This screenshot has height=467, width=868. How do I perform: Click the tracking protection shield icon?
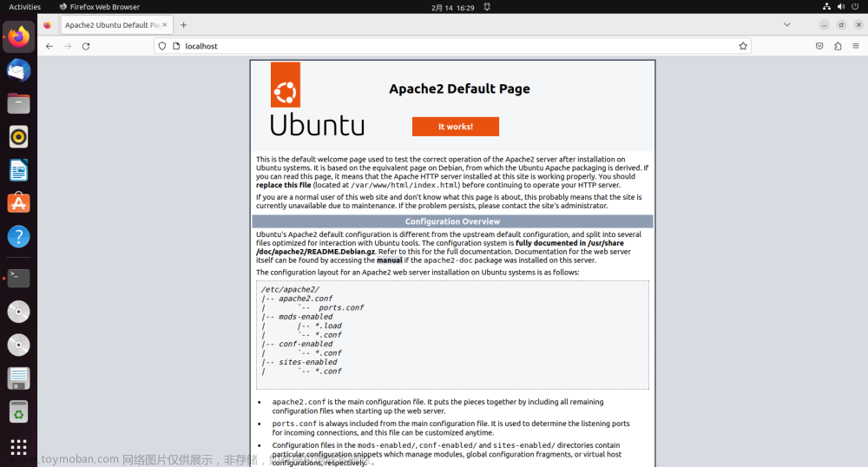point(162,46)
